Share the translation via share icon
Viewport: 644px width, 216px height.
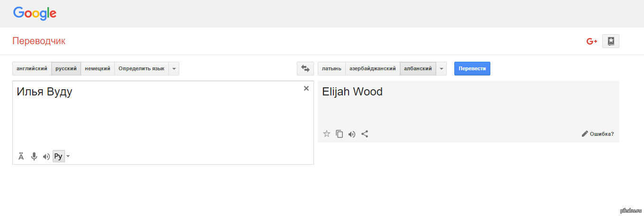point(365,134)
